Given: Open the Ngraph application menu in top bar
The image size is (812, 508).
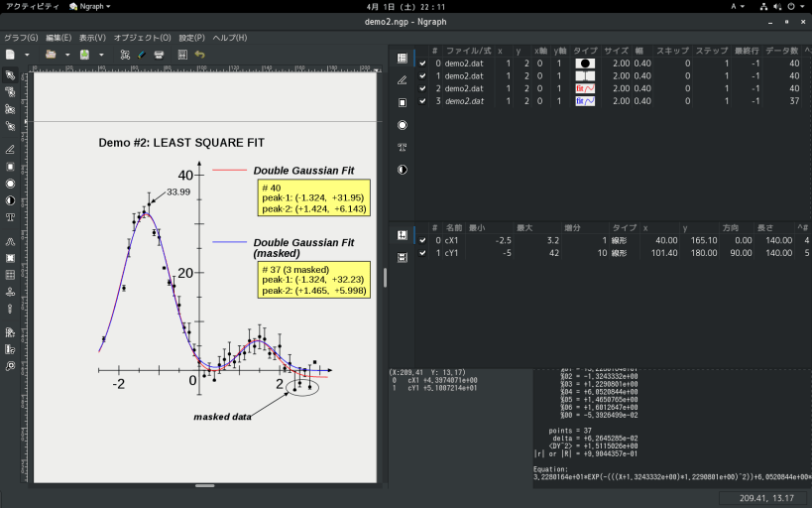Looking at the screenshot, I should 90,7.
